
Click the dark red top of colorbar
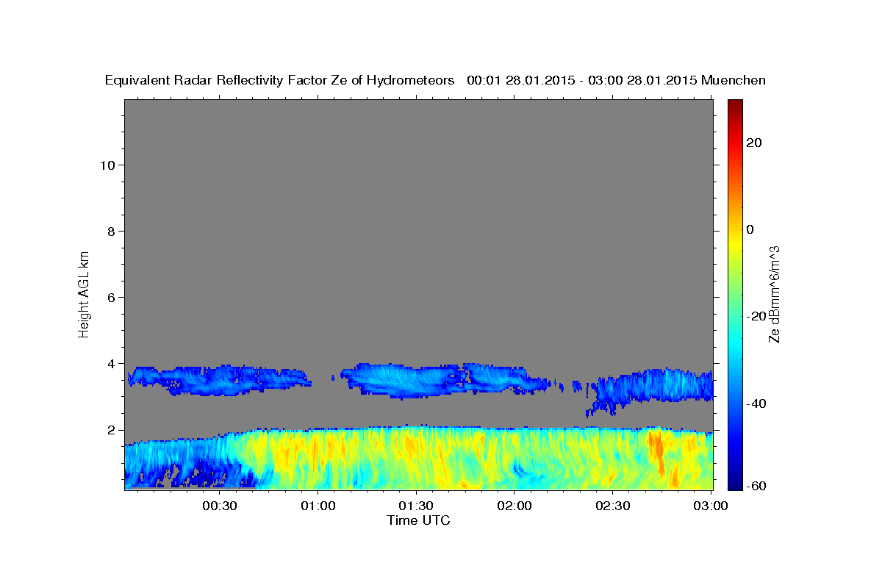735,107
